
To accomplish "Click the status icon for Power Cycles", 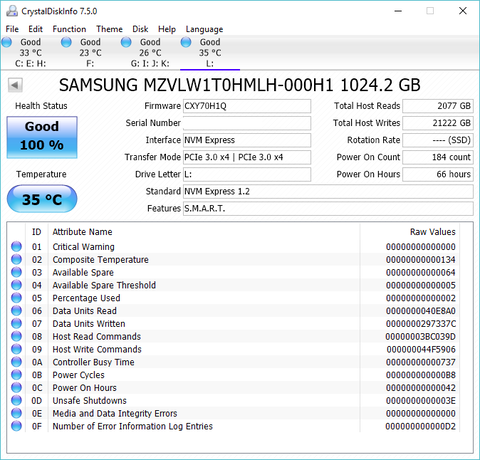I will (16, 375).
